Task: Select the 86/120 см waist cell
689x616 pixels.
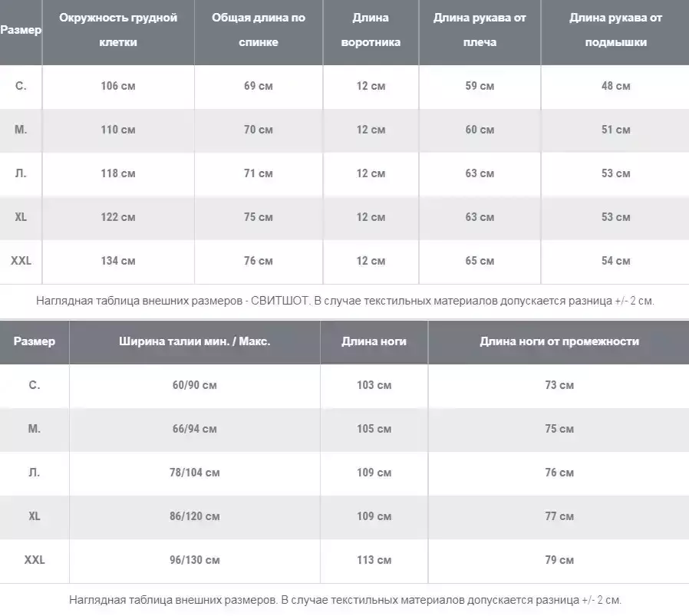Action: [195, 516]
